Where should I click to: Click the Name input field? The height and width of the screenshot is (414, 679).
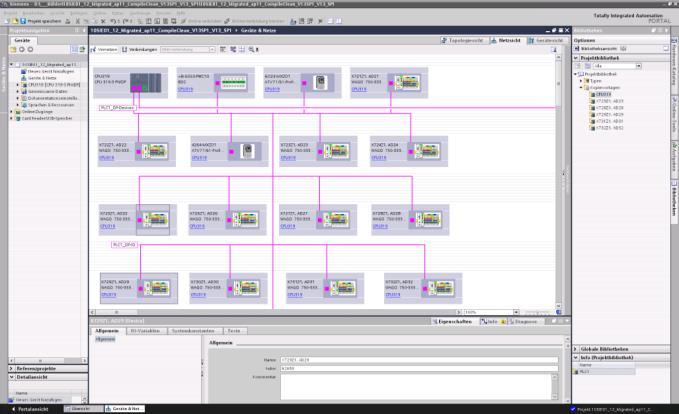[x=419, y=360]
